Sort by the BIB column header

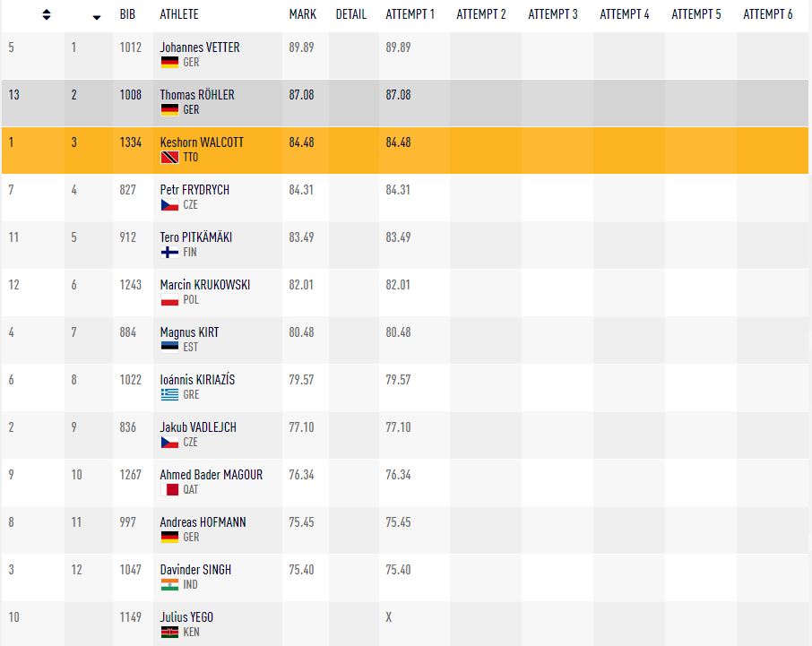pos(129,15)
